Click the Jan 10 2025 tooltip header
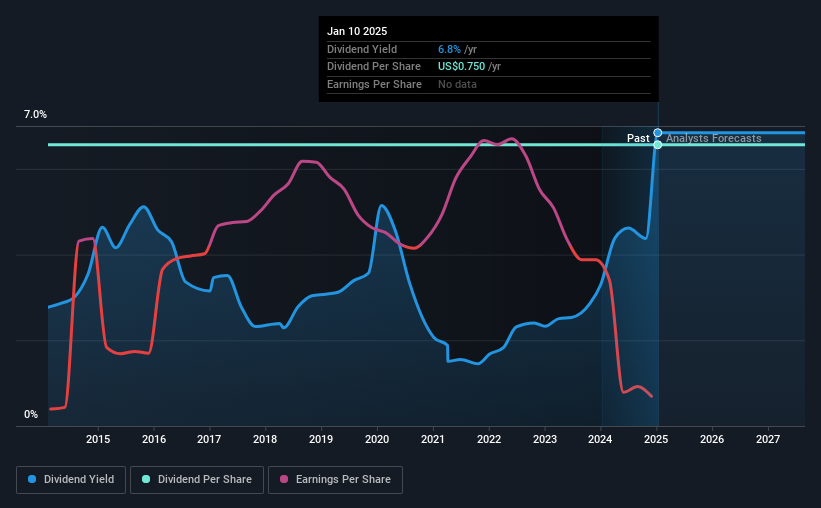This screenshot has width=821, height=508. [357, 31]
